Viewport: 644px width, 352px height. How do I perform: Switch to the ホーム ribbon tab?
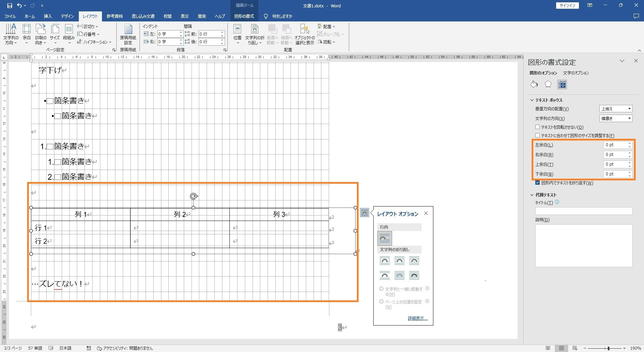[30, 16]
